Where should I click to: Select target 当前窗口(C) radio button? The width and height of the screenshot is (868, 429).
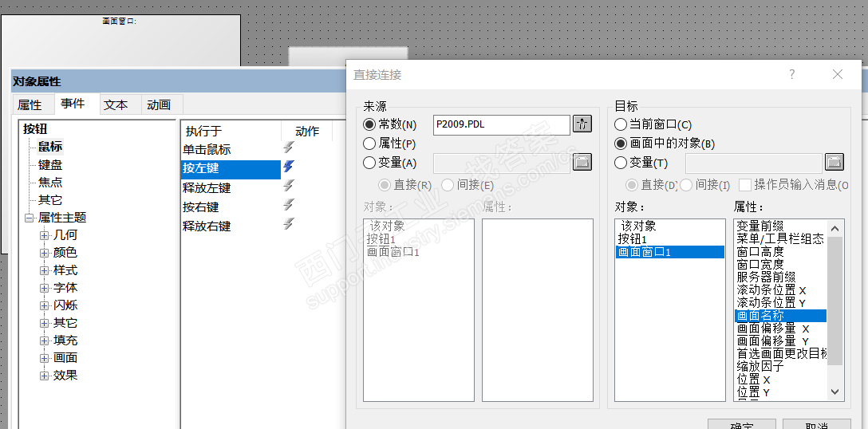[621, 124]
